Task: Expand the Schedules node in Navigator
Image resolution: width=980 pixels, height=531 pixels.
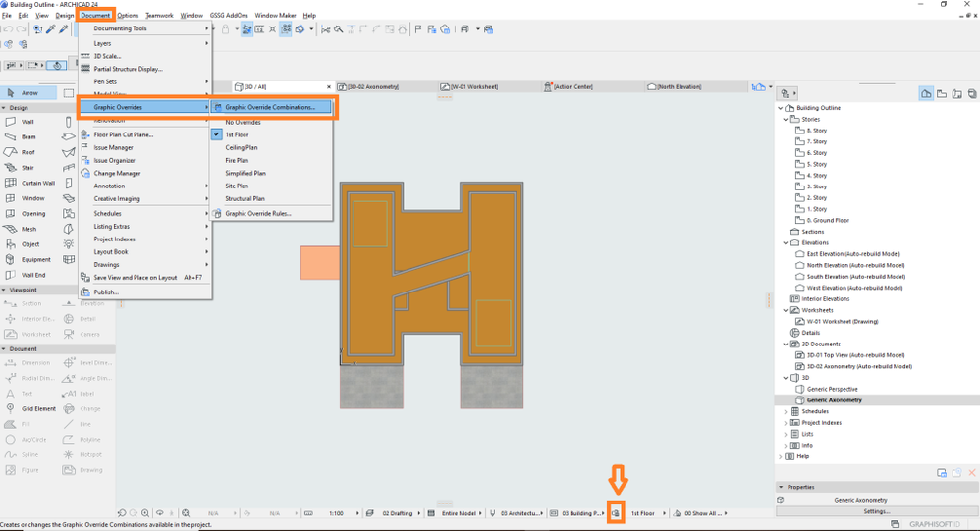Action: (x=786, y=411)
